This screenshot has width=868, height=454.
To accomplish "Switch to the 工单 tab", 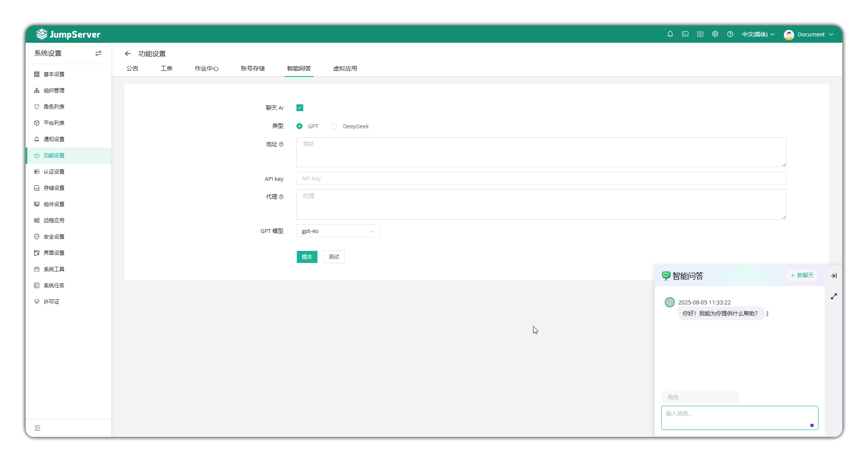I will (x=167, y=68).
